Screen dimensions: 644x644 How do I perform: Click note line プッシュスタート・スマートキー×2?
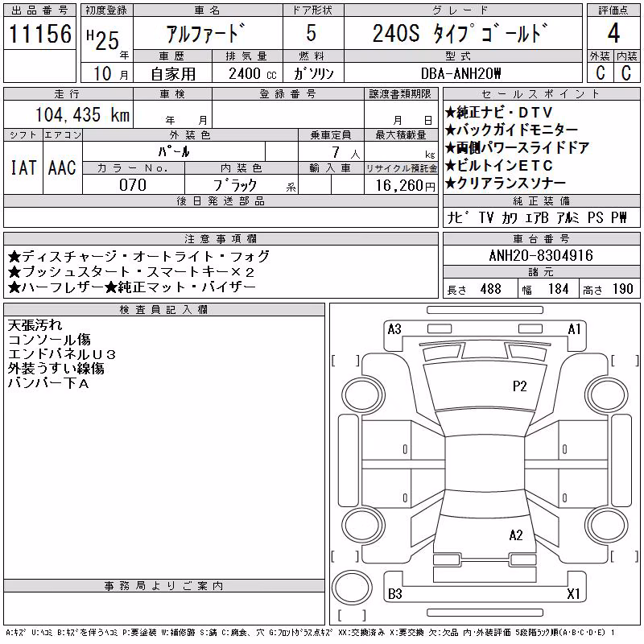pyautogui.click(x=131, y=272)
